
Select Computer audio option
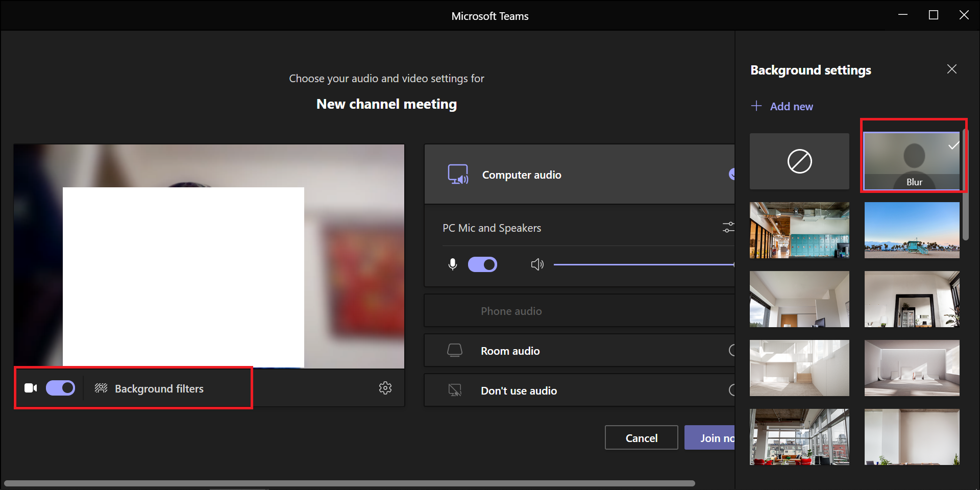click(x=579, y=175)
